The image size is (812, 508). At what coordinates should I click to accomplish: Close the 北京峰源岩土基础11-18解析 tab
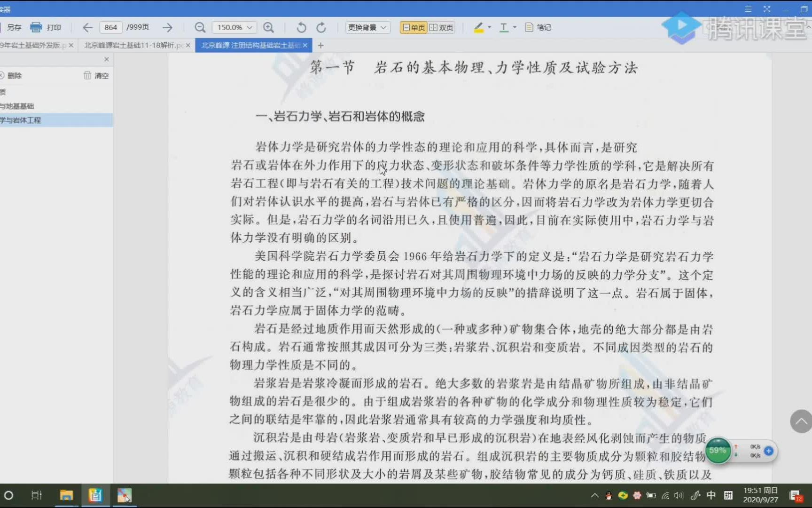[188, 45]
